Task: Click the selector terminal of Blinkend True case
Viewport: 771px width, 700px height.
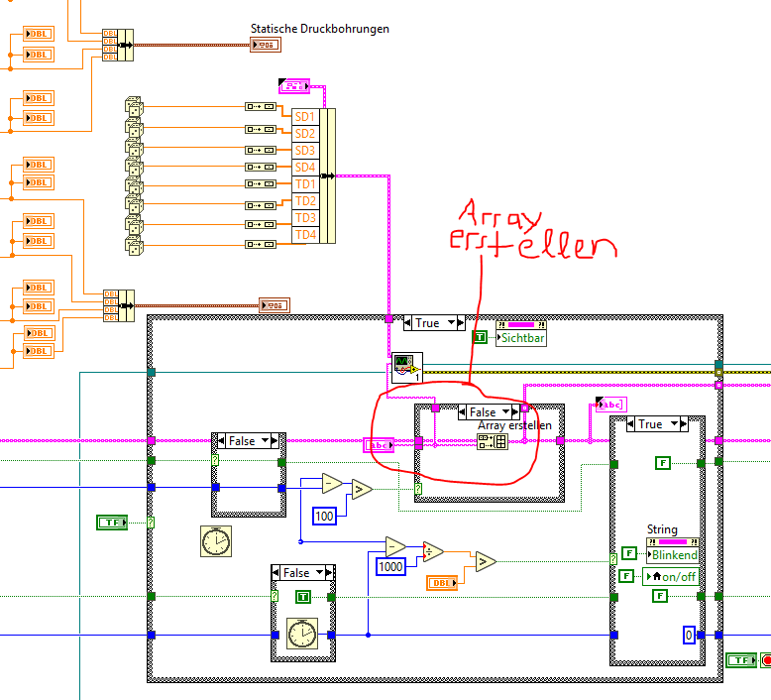Action: pyautogui.click(x=613, y=559)
